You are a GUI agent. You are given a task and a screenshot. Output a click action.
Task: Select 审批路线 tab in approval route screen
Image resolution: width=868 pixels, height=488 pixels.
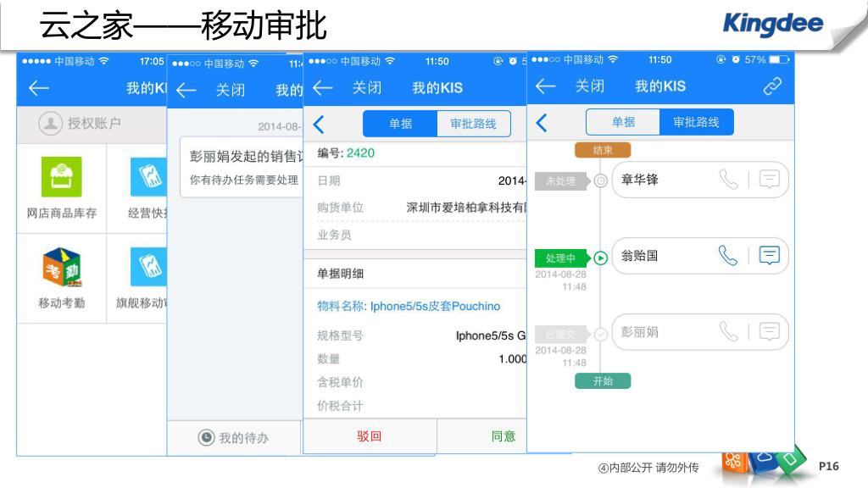pos(697,122)
